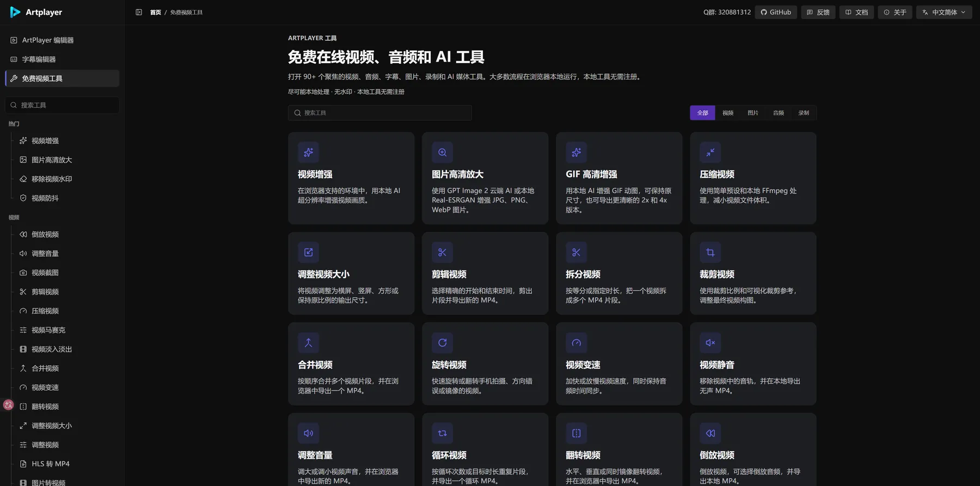Click the 调整音量 sidebar speaker icon
This screenshot has height=486, width=980.
pos(23,253)
